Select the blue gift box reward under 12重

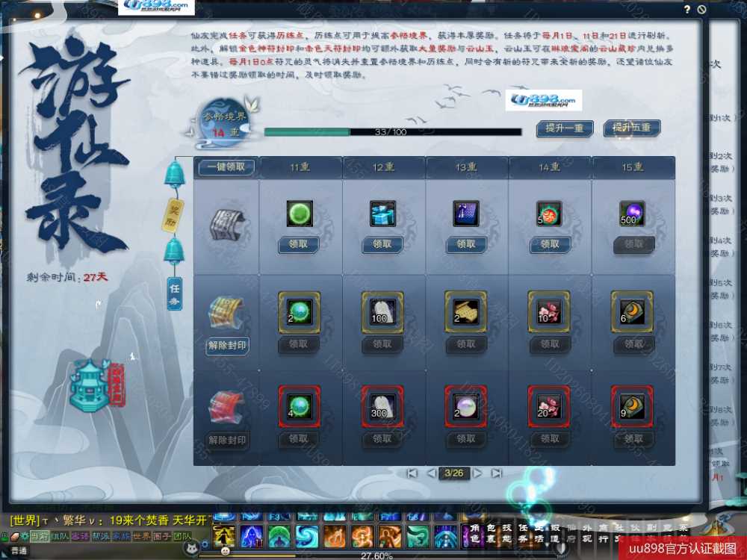pyautogui.click(x=383, y=214)
